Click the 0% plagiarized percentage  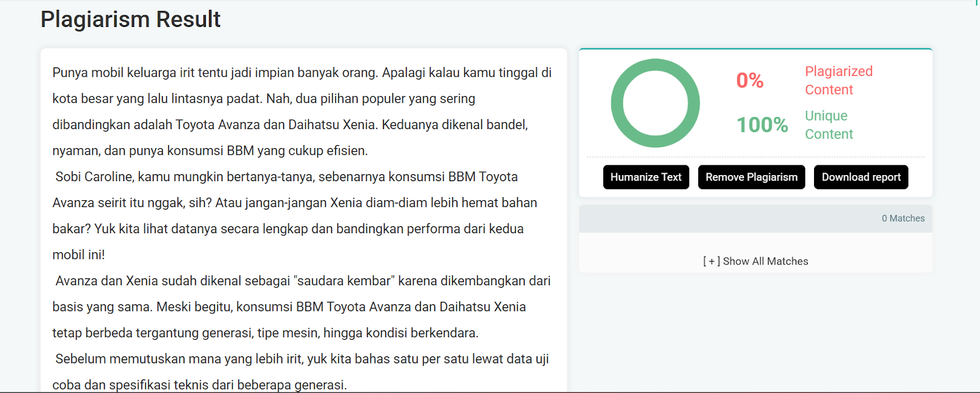[x=750, y=80]
